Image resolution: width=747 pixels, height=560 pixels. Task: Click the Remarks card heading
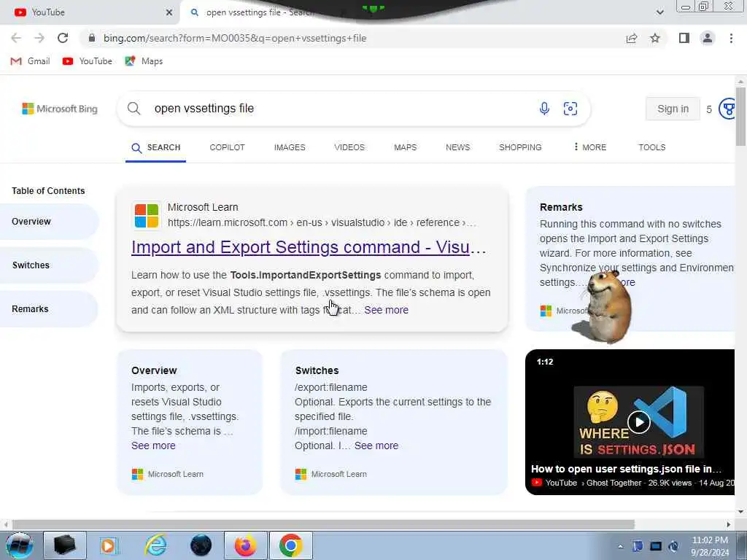tap(561, 207)
